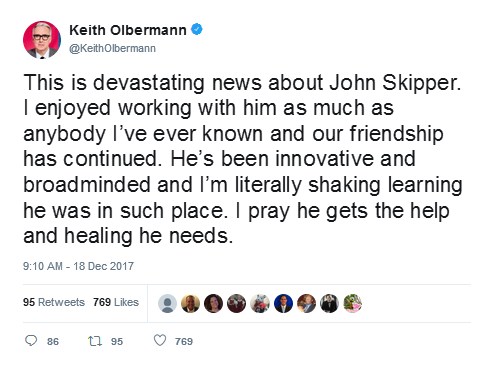492x368 pixels.
Task: Click the retweet arrows icon
Action: pyautogui.click(x=95, y=341)
